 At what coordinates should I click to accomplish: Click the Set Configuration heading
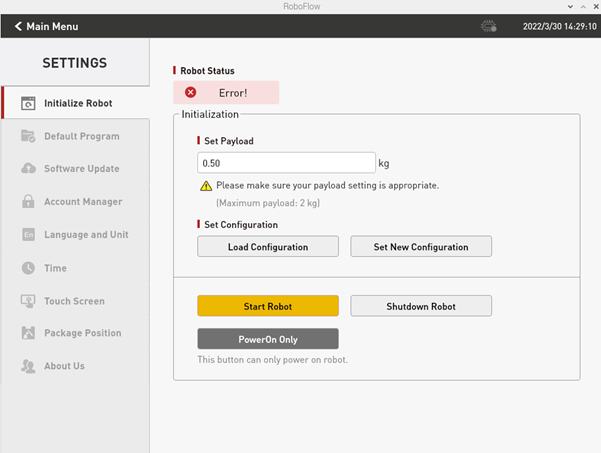[241, 225]
